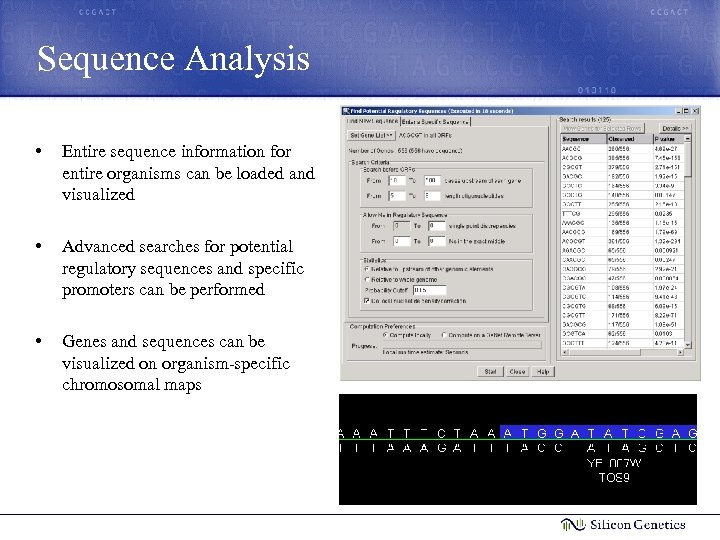Image resolution: width=720 pixels, height=540 pixels.
Task: Click the Progress bar in Computation Preferences
Action: click(461, 344)
